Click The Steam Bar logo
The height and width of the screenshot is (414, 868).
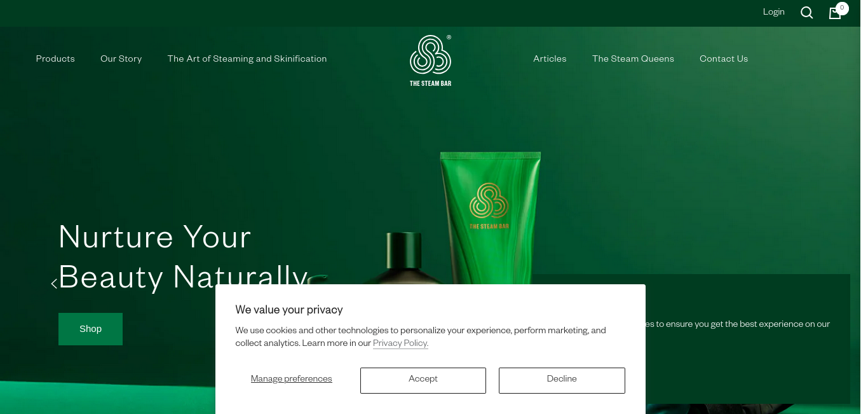click(430, 60)
